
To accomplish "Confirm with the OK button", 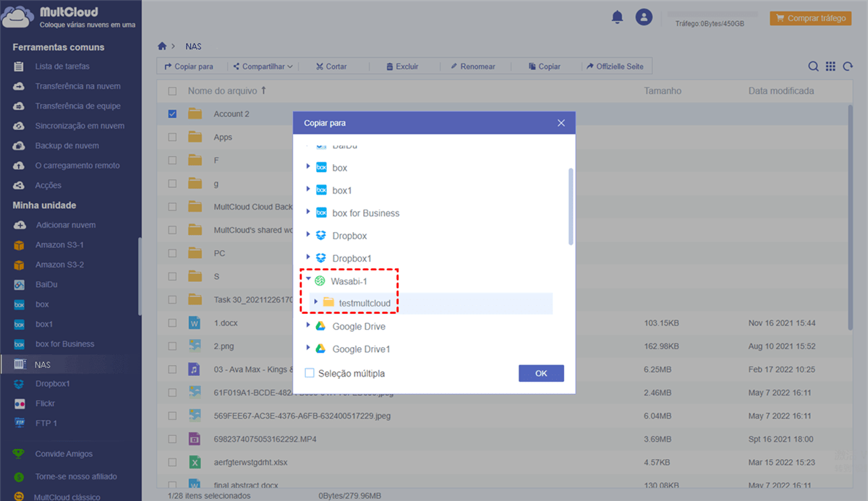I will pyautogui.click(x=541, y=373).
